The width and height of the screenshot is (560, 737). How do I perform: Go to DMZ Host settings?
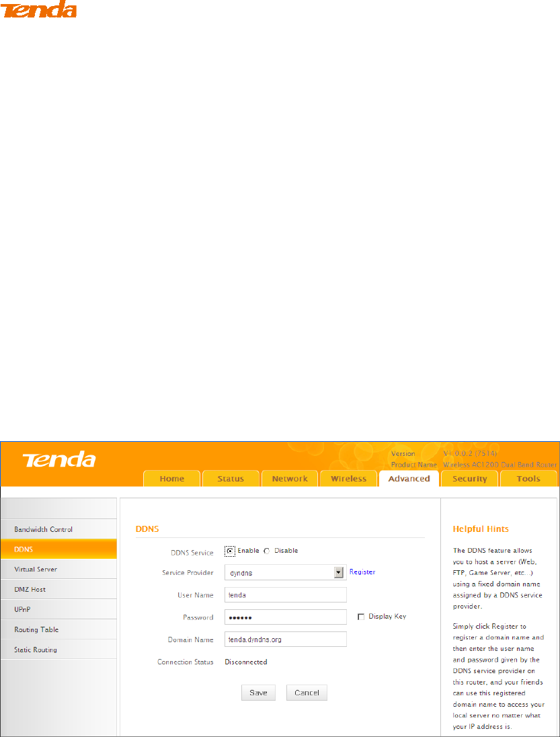pos(58,590)
